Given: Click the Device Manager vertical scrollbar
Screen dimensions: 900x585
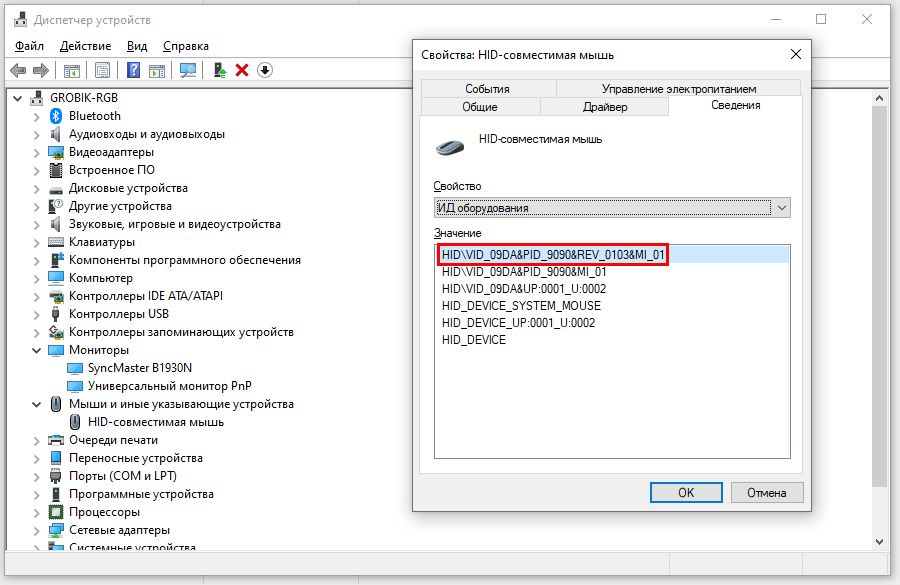Looking at the screenshot, I should tap(879, 300).
